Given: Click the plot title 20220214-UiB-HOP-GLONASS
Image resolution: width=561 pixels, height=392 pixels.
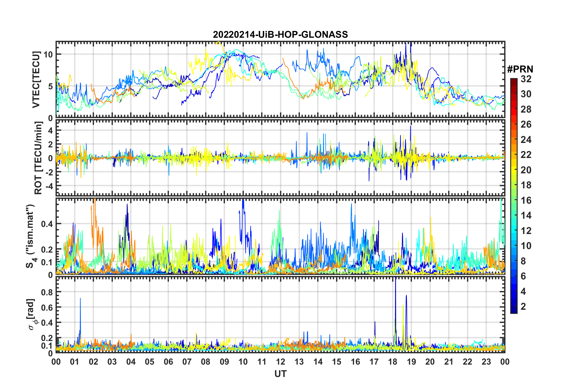Looking at the screenshot, I should pos(280,34).
